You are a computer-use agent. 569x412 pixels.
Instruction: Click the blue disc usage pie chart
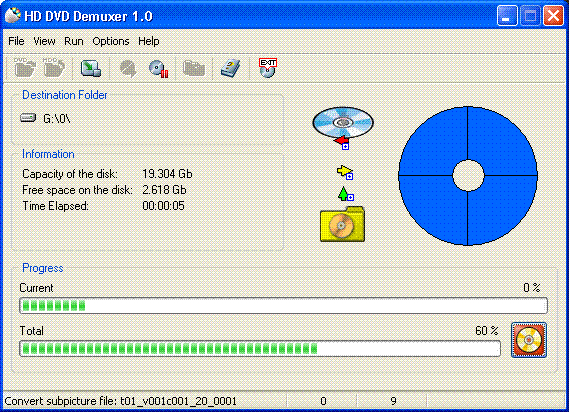click(468, 176)
